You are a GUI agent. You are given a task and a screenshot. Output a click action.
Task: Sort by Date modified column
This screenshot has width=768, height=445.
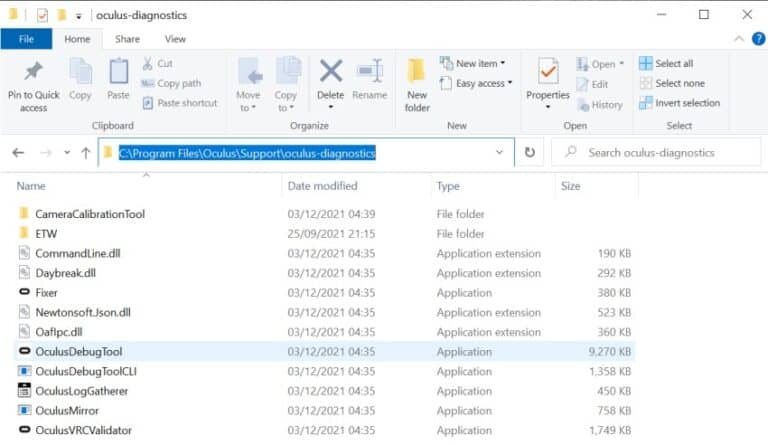322,186
